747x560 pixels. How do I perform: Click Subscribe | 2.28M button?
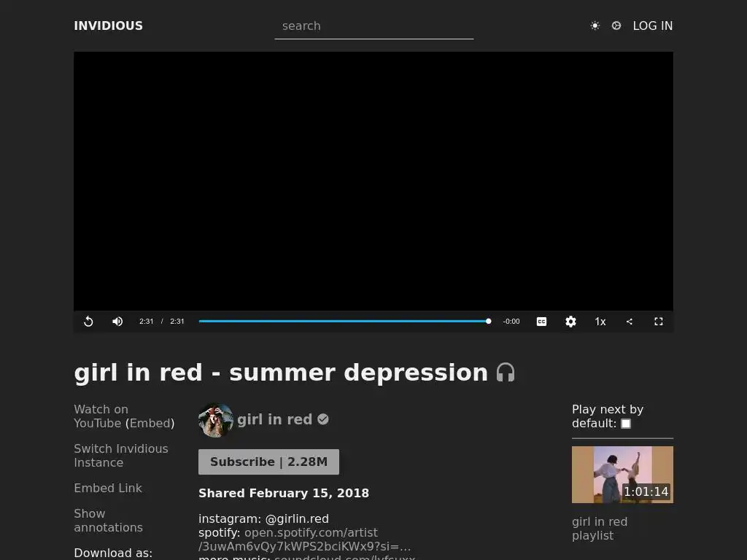coord(268,462)
